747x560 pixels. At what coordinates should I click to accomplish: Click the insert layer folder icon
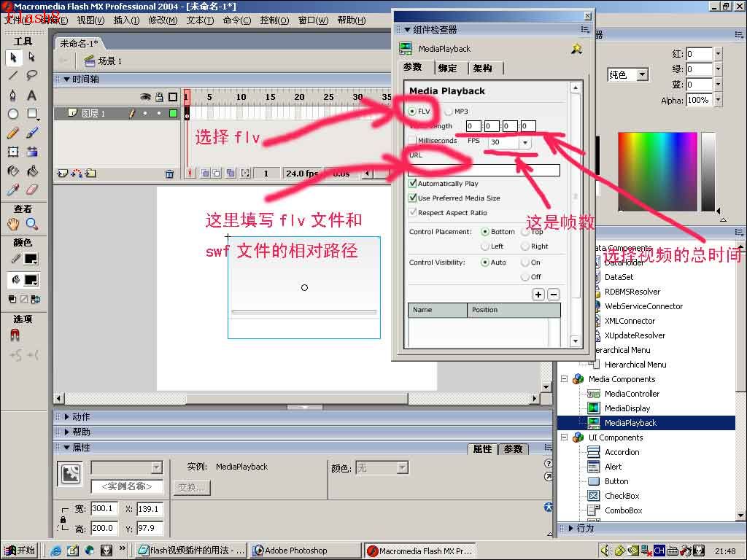(90, 174)
